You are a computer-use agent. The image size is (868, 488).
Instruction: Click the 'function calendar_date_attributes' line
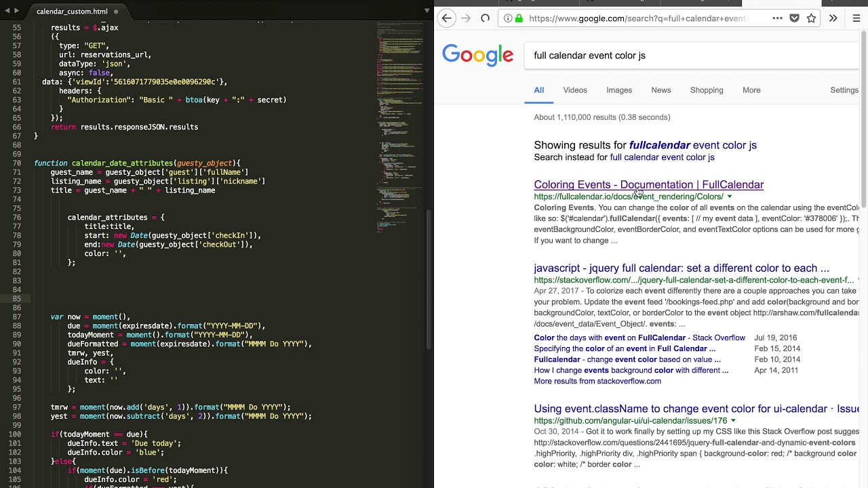pos(138,163)
